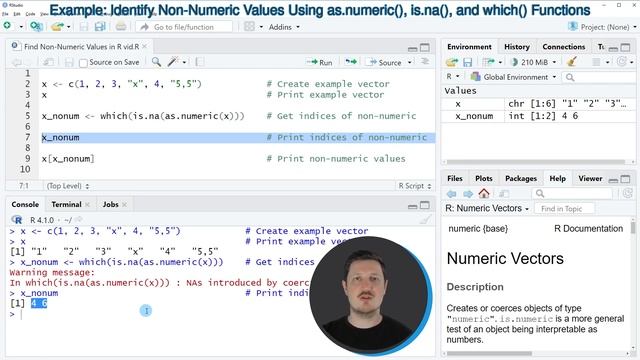Click the Help pane refresh icon
This screenshot has height=360, width=640.
pyautogui.click(x=627, y=193)
